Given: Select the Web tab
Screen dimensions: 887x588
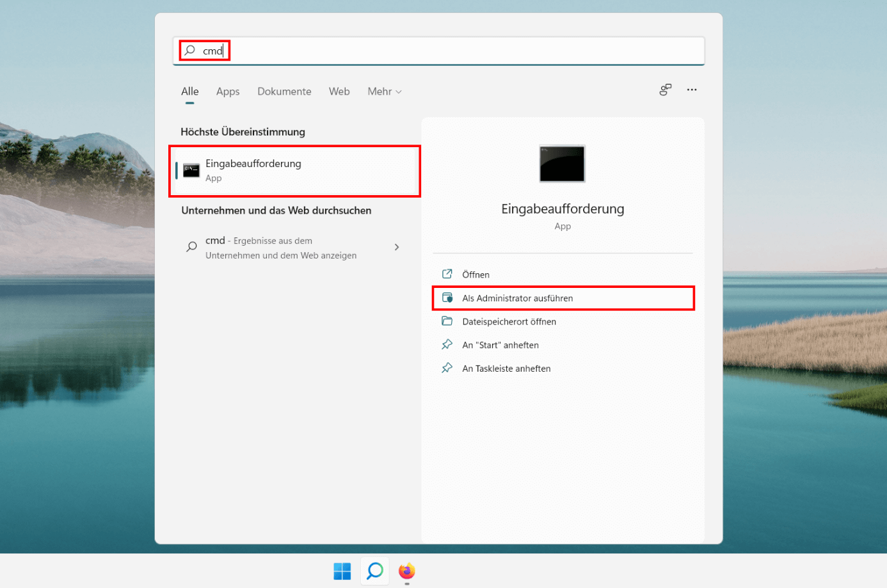Looking at the screenshot, I should pyautogui.click(x=339, y=91).
